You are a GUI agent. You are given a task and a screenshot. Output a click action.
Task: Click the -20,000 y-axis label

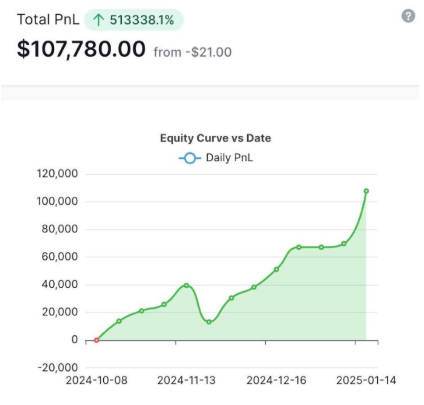[x=57, y=367]
